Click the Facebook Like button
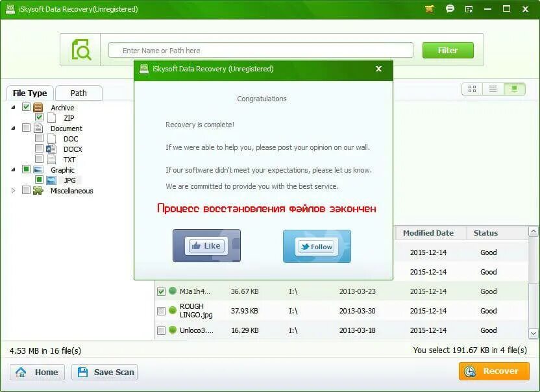The width and height of the screenshot is (540, 392). 206,245
